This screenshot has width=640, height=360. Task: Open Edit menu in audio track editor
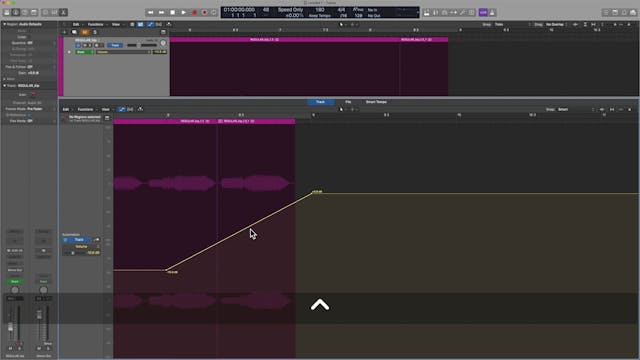click(x=66, y=109)
